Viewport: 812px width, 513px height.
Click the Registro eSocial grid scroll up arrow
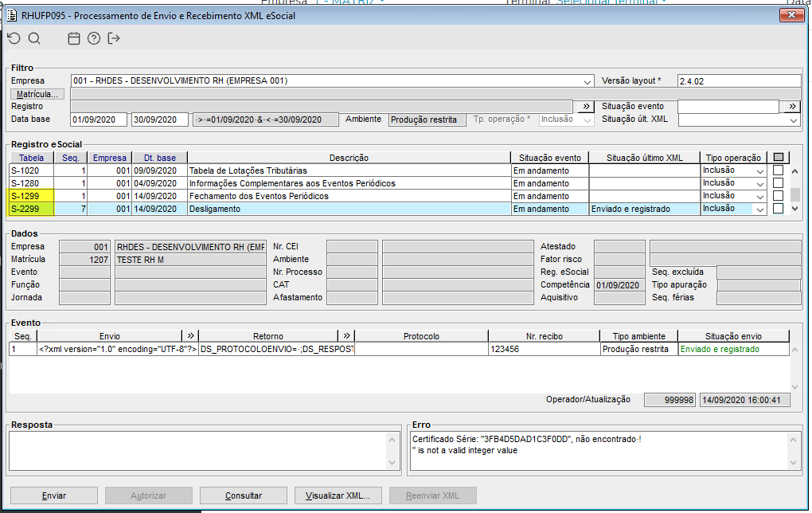pyautogui.click(x=795, y=171)
